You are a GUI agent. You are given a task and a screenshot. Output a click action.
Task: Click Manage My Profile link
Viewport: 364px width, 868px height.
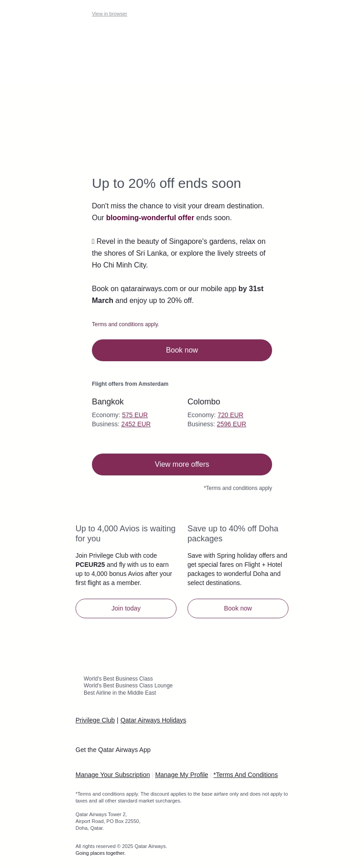click(182, 775)
